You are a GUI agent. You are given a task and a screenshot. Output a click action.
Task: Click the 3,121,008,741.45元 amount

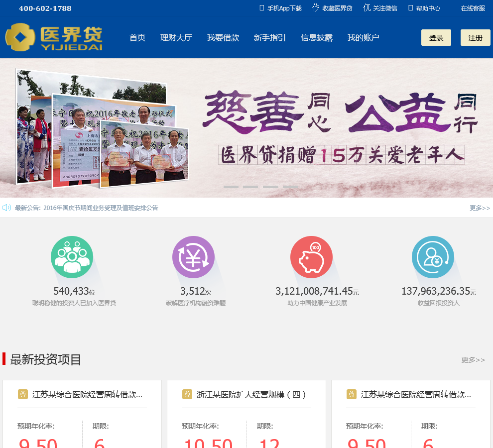[x=317, y=291]
